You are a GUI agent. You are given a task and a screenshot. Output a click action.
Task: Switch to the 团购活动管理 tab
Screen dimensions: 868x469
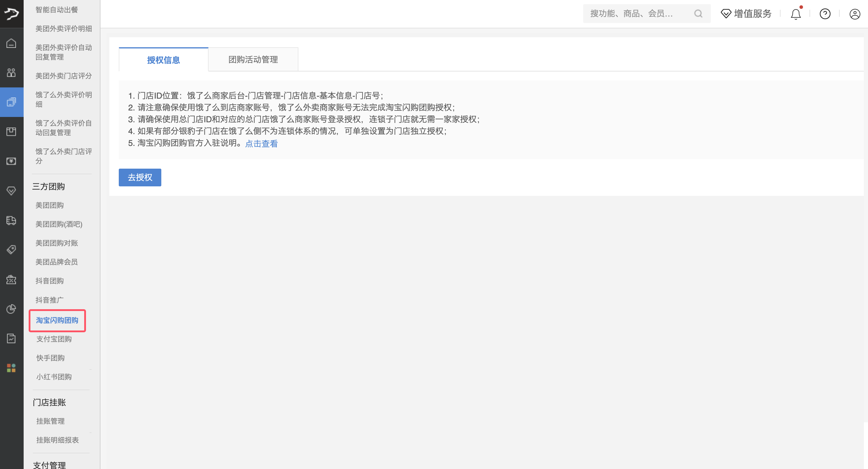pos(253,60)
